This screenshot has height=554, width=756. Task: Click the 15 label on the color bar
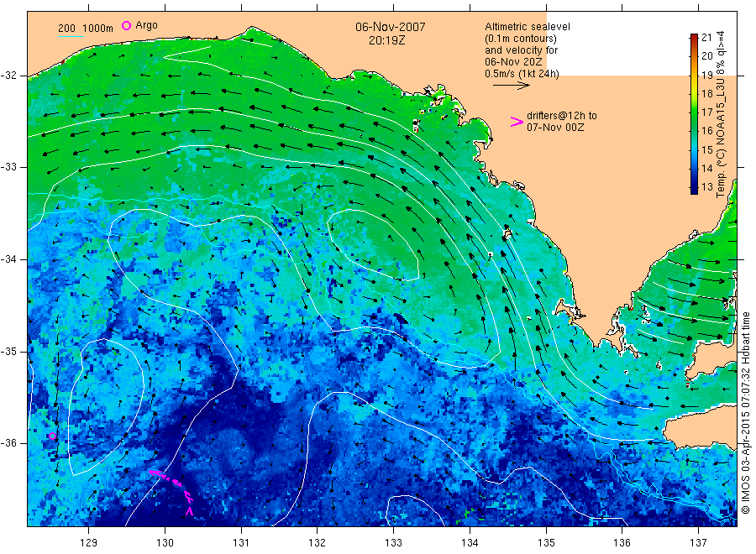click(706, 149)
